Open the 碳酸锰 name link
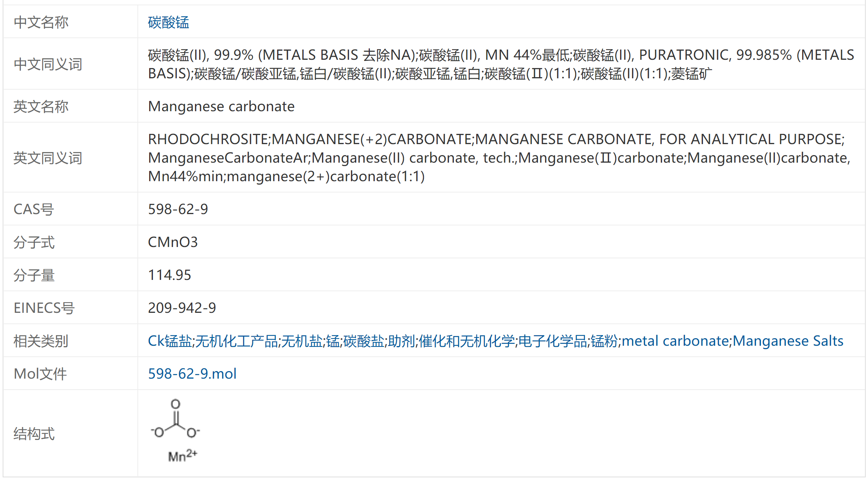This screenshot has width=868, height=480. click(168, 22)
